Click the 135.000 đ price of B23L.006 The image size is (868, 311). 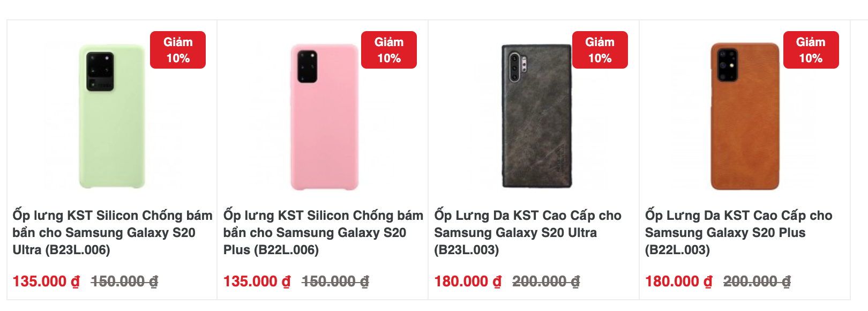coord(46,282)
